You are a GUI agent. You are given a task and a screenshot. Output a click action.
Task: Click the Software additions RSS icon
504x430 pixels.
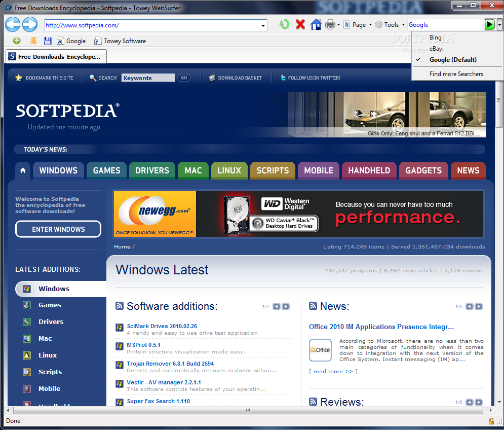119,306
